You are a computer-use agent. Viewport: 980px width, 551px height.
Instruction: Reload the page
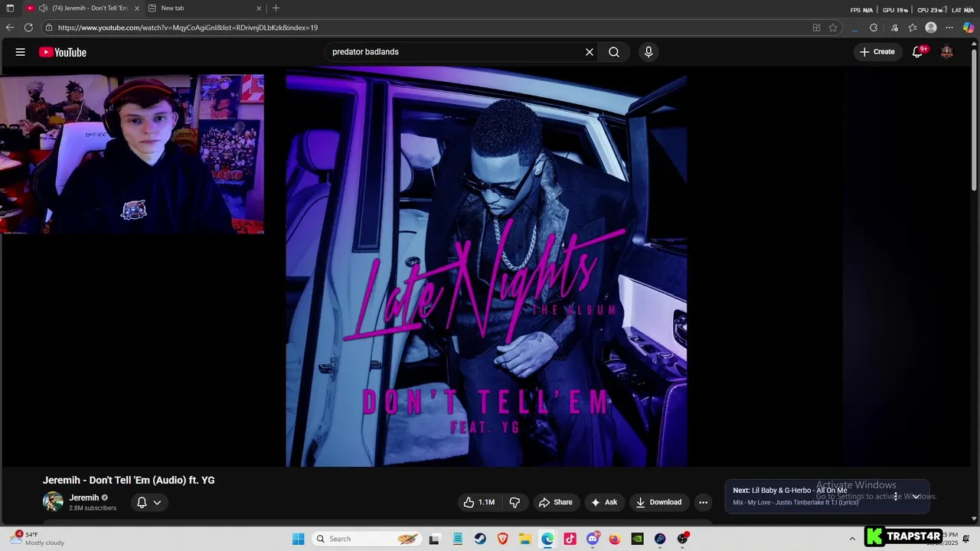click(x=28, y=28)
